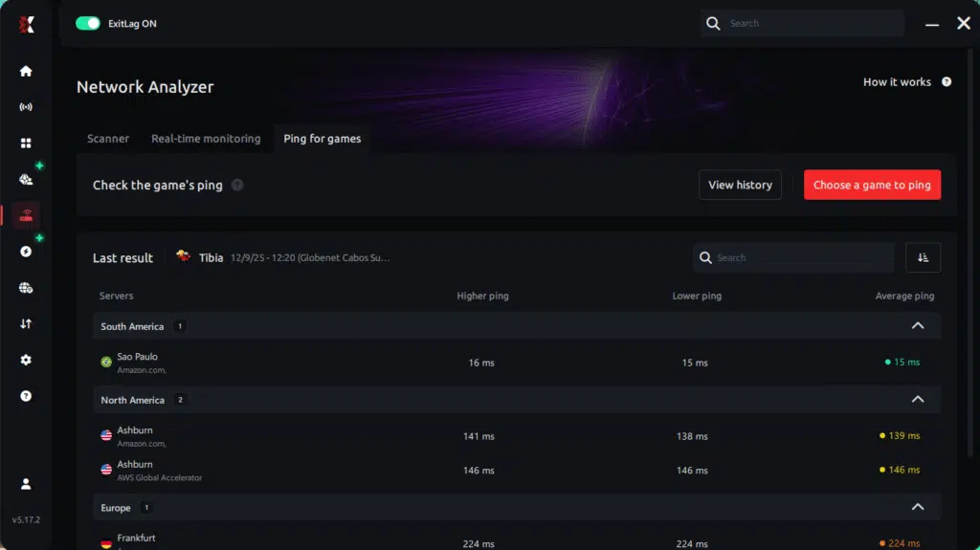Viewport: 980px width, 550px height.
Task: Focus the top Search input field
Action: coord(802,23)
